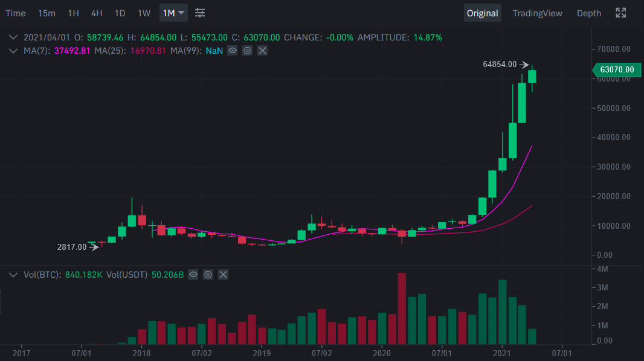Open the Depth chart

pyautogui.click(x=589, y=13)
